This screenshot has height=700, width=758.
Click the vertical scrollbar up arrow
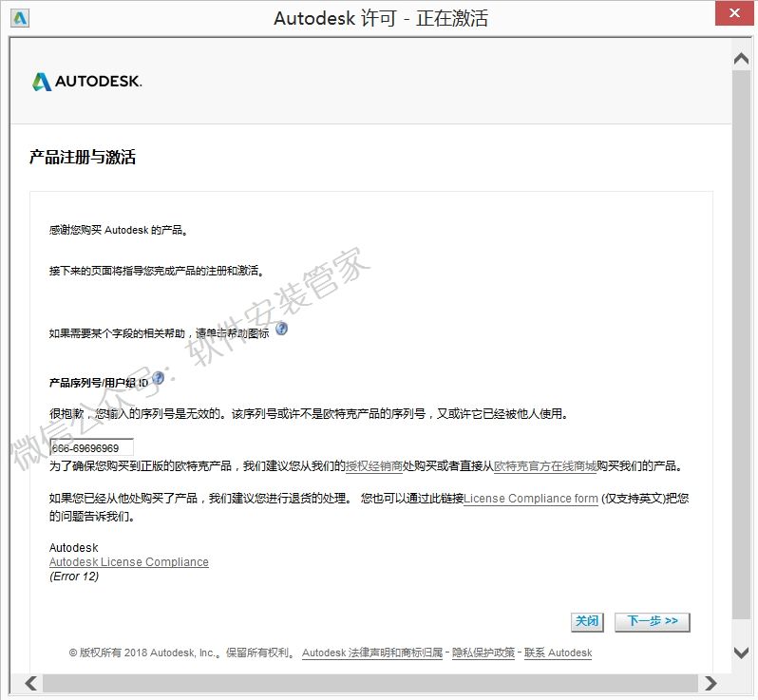pyautogui.click(x=742, y=59)
